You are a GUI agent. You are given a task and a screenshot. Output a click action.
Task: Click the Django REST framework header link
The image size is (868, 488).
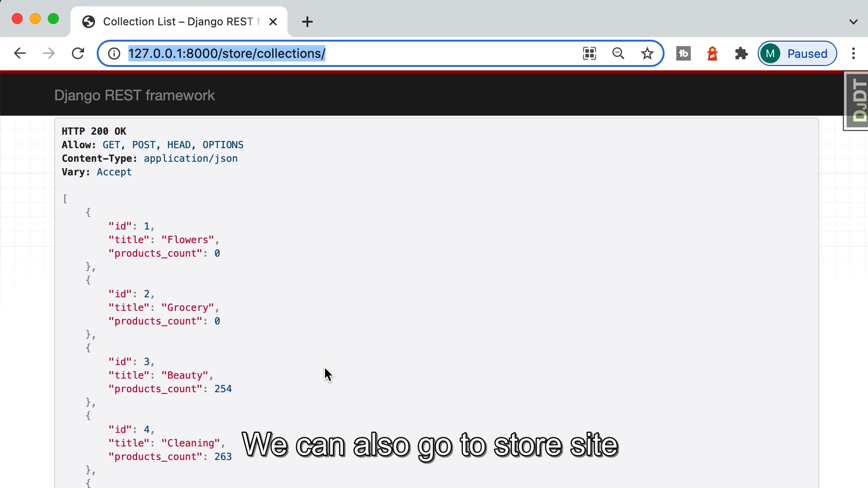coord(134,95)
